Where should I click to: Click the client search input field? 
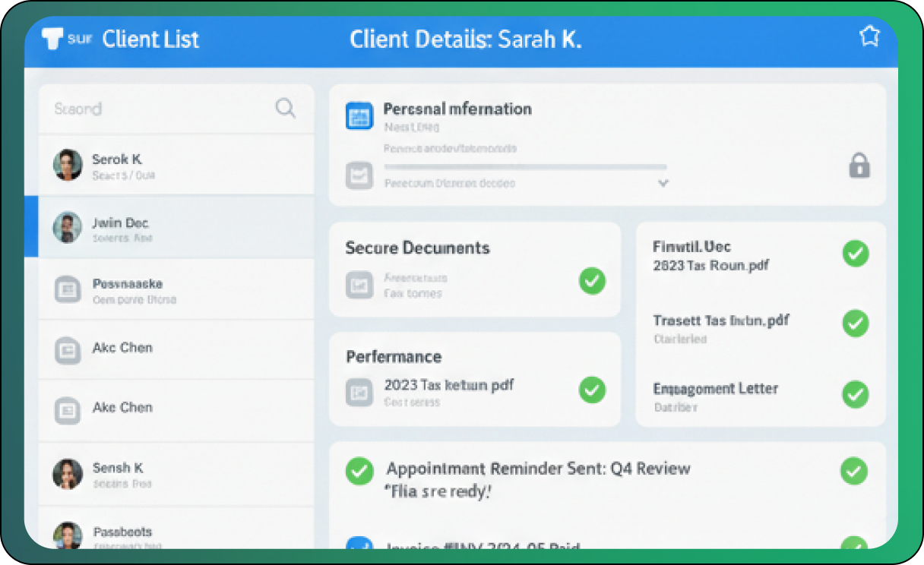(x=160, y=109)
